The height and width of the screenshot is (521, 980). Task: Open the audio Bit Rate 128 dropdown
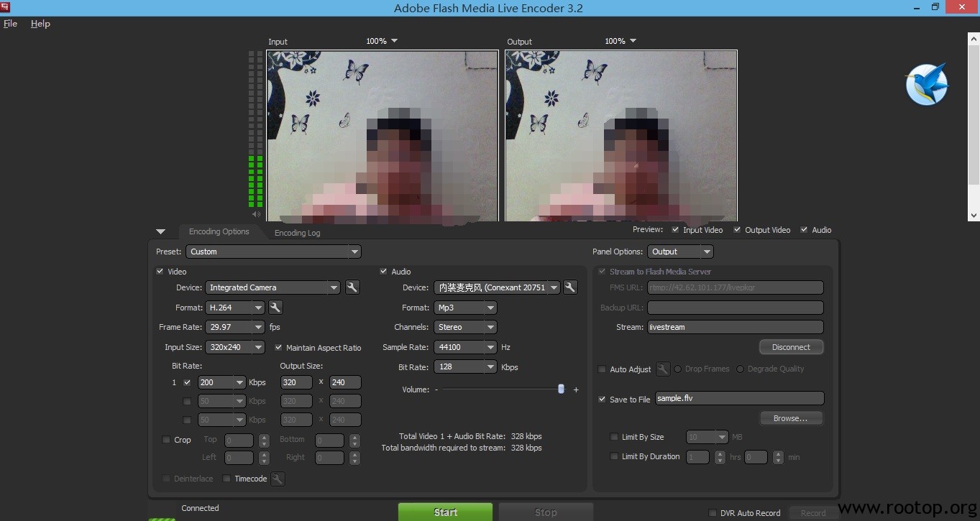coord(465,366)
